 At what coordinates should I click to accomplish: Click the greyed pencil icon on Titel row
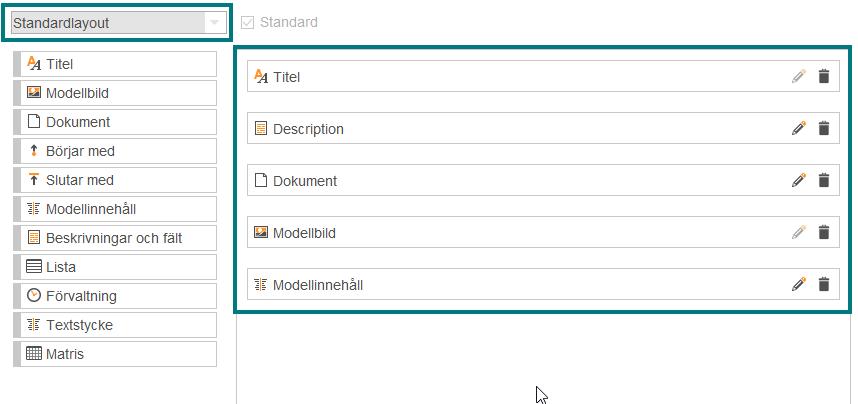pos(799,76)
